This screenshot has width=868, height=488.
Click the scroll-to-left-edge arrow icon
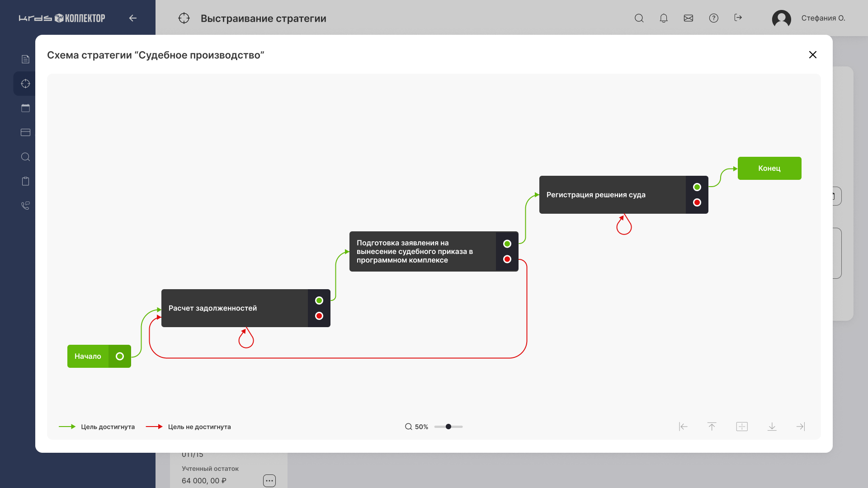coord(683,427)
